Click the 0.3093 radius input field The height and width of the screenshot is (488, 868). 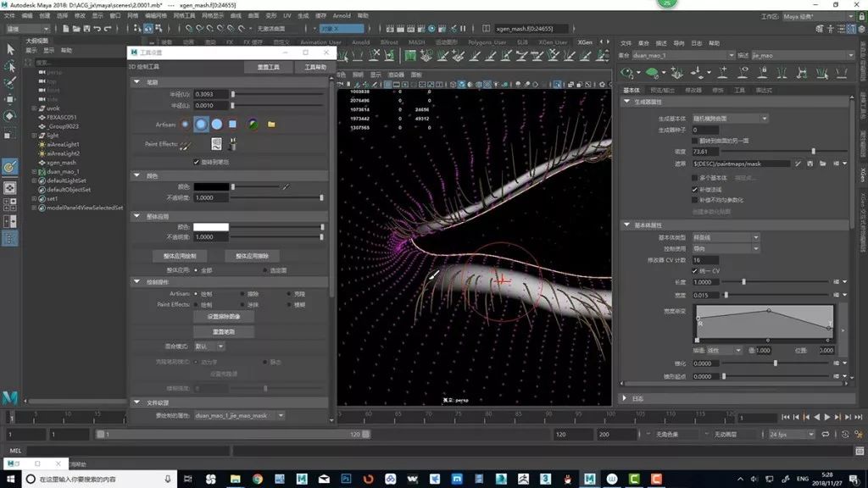point(211,95)
